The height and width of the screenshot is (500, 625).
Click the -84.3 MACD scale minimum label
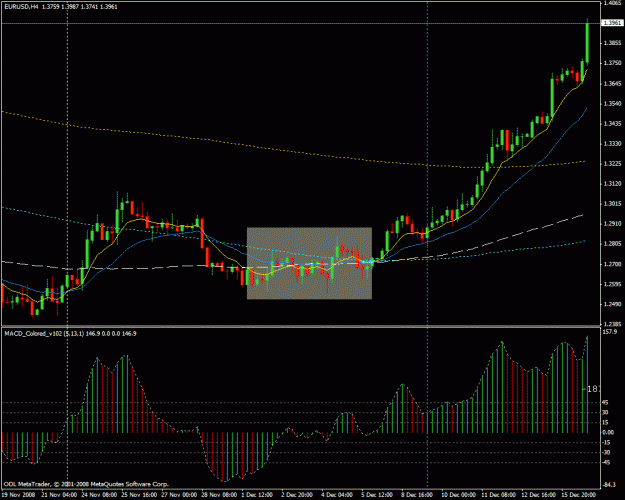tap(610, 485)
